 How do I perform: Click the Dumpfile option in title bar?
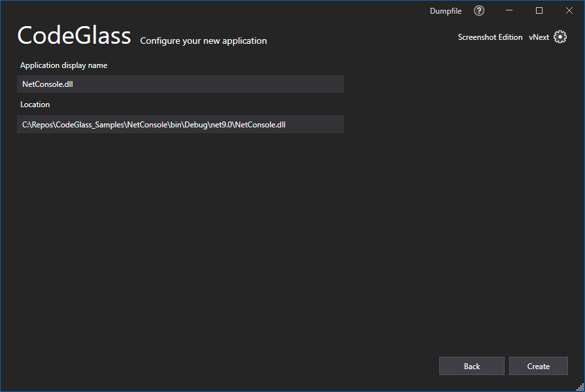click(446, 11)
